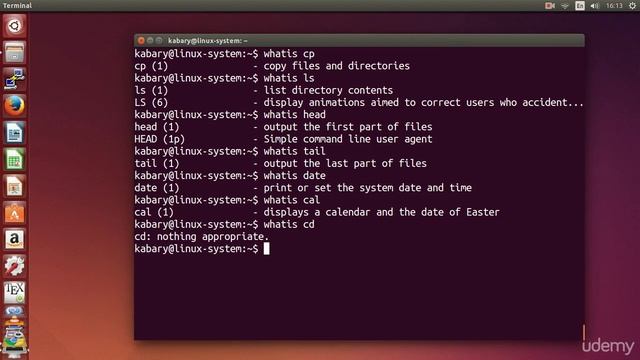Launch the TeX editor from dock

14,293
